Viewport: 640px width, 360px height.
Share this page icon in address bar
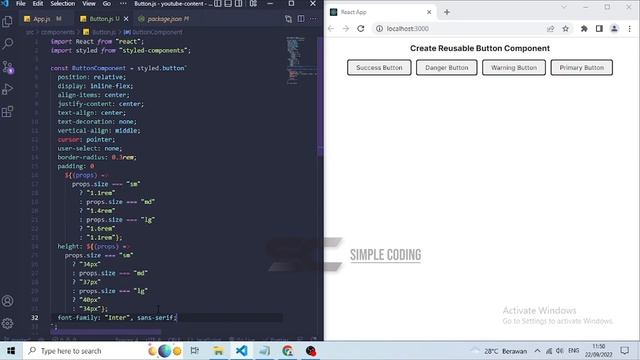click(x=551, y=29)
